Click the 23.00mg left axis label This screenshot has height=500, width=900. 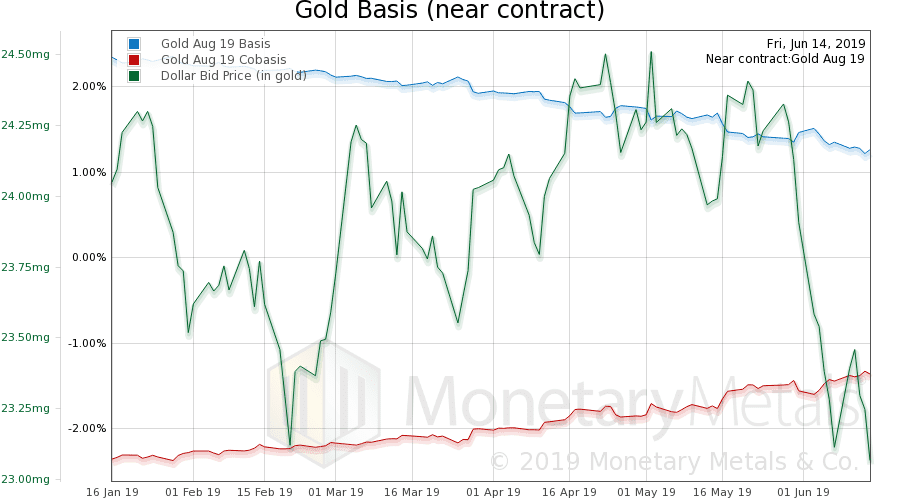tap(25, 479)
